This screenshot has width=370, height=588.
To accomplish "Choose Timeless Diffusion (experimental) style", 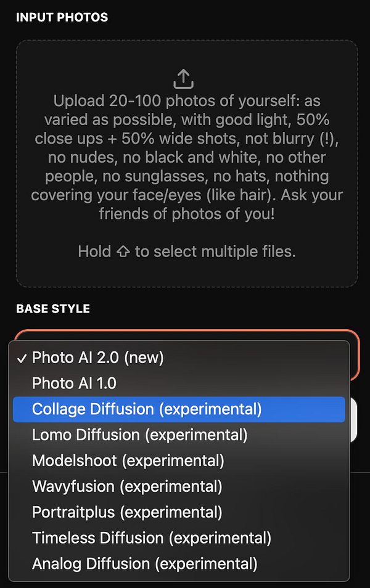I will point(151,537).
